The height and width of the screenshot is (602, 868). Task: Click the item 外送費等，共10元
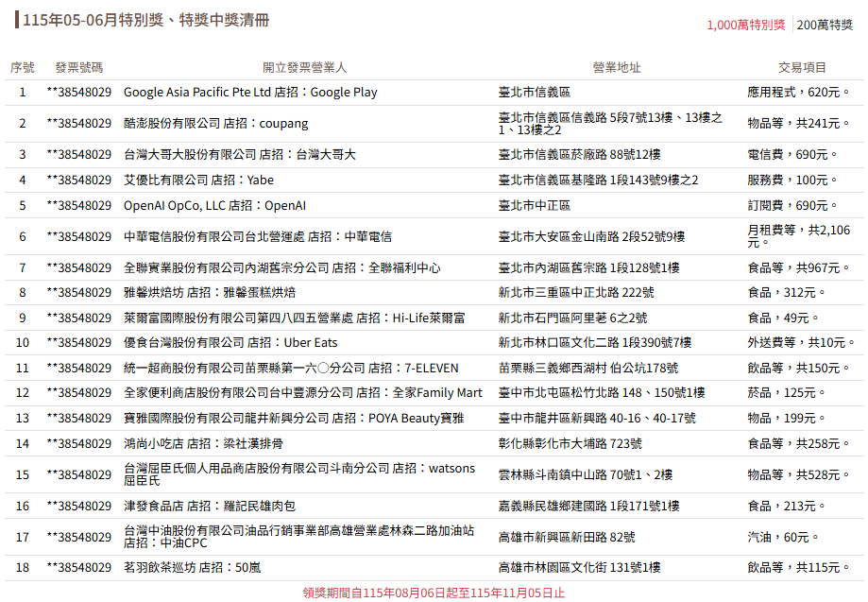click(x=800, y=343)
